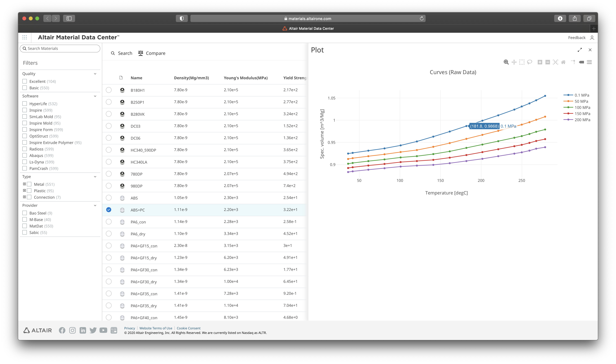This screenshot has width=616, height=364.
Task: Reload the page in Safari
Action: click(x=422, y=18)
